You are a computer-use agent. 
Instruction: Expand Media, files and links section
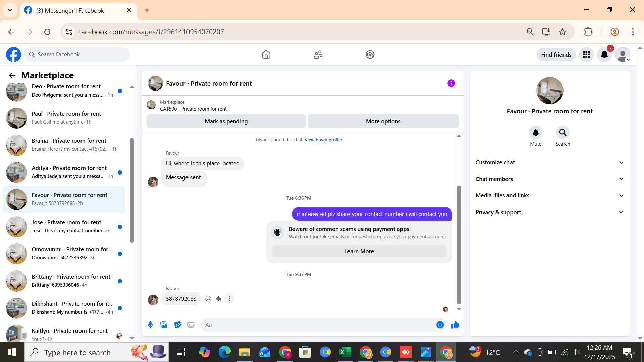tap(550, 195)
